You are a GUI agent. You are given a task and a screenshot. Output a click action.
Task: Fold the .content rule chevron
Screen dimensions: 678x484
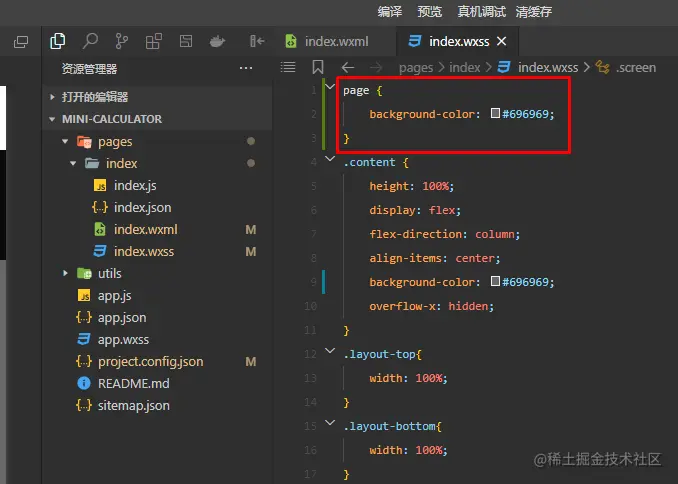tap(330, 159)
